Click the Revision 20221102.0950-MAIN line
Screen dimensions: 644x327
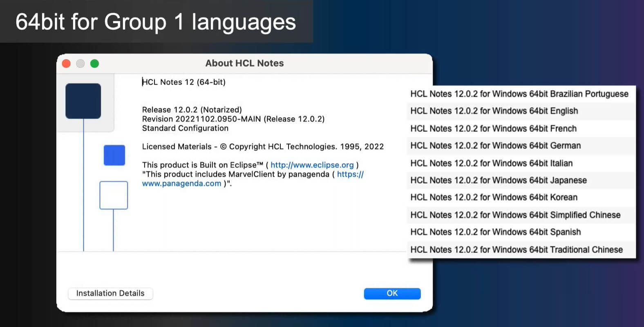click(x=233, y=119)
